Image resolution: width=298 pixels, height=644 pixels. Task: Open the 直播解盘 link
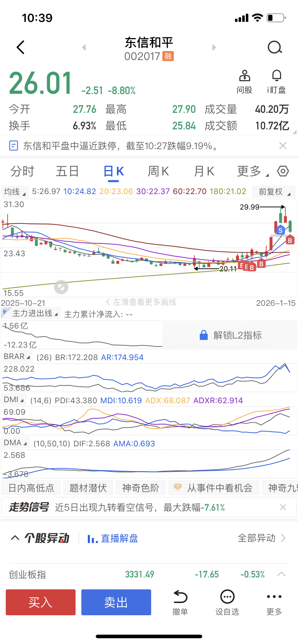(119, 538)
